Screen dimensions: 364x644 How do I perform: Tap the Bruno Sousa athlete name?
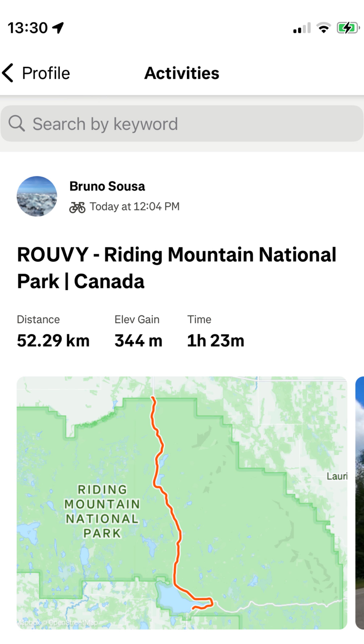(x=107, y=186)
